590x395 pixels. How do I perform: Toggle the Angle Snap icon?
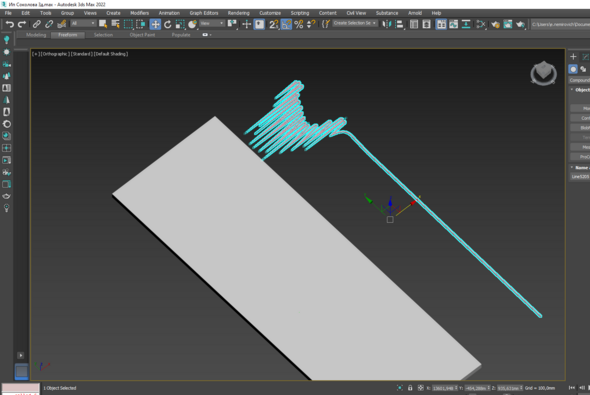(286, 24)
